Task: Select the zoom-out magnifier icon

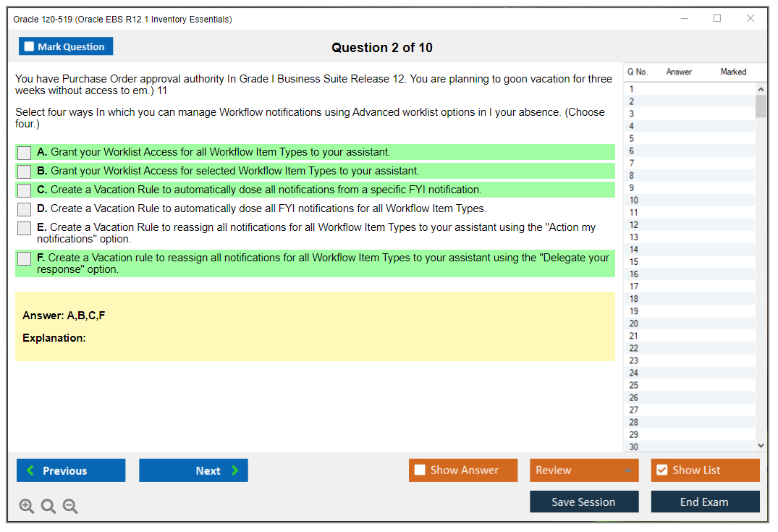Action: tap(69, 506)
